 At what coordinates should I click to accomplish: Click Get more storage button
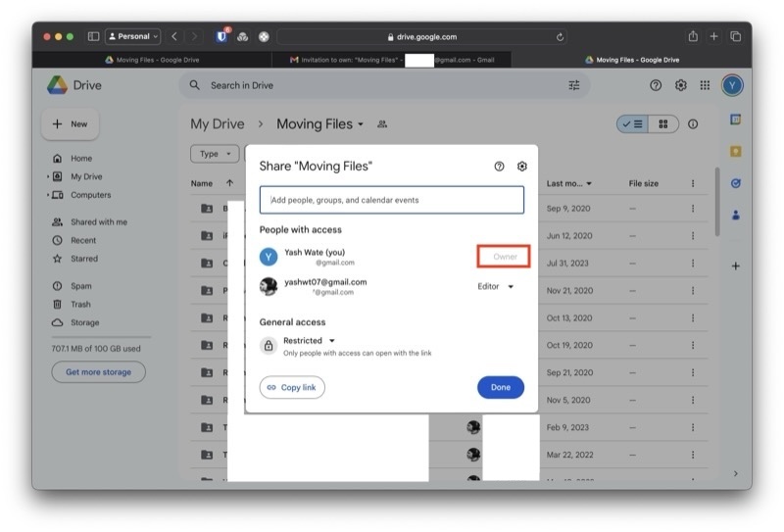point(99,372)
